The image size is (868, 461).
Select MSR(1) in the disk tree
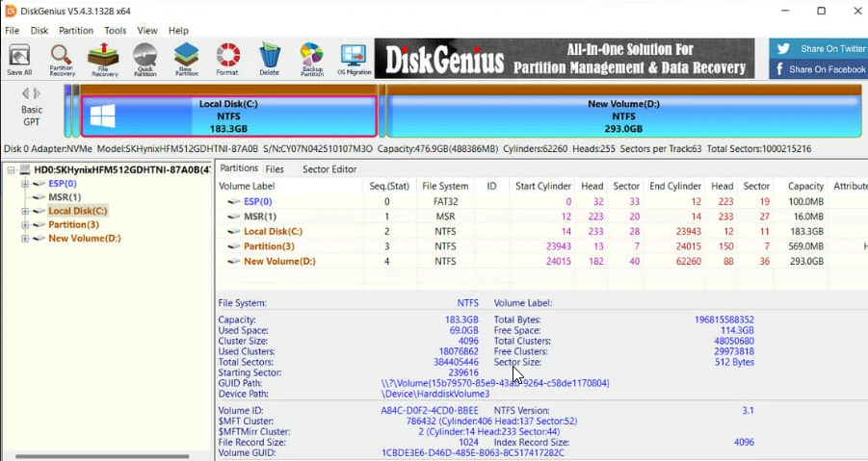(x=65, y=197)
